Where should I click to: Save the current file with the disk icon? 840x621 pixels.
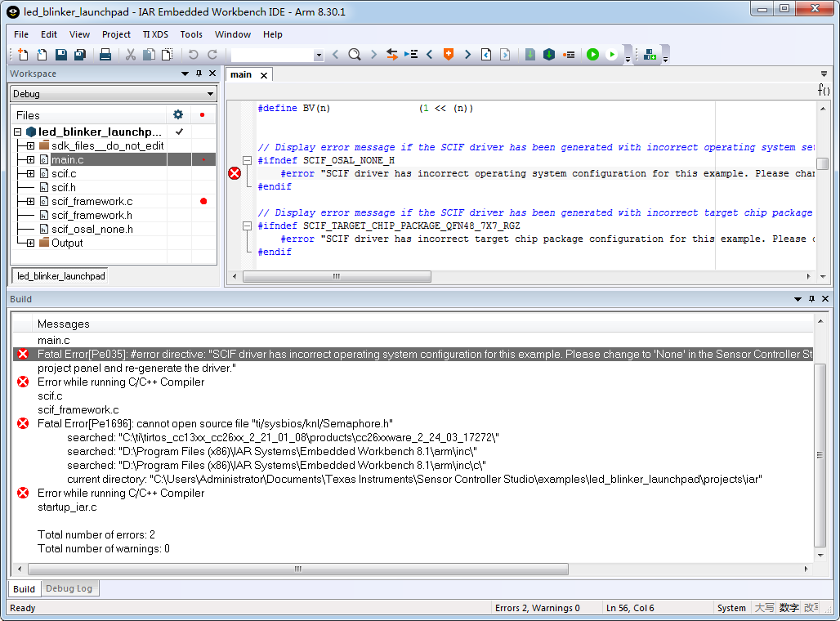(x=61, y=54)
